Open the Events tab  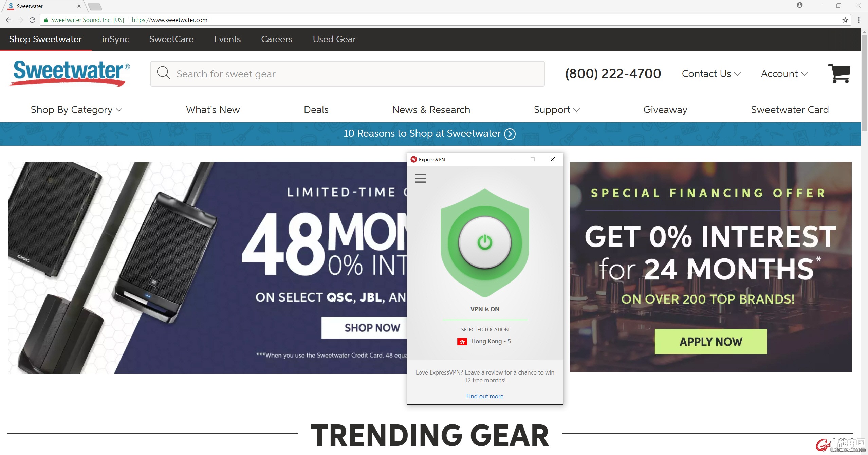(227, 39)
